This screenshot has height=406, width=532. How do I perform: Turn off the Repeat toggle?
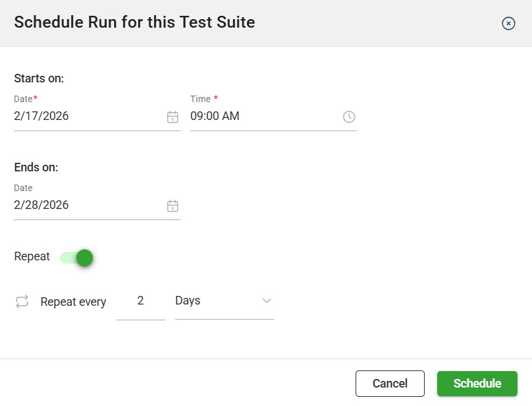point(77,258)
